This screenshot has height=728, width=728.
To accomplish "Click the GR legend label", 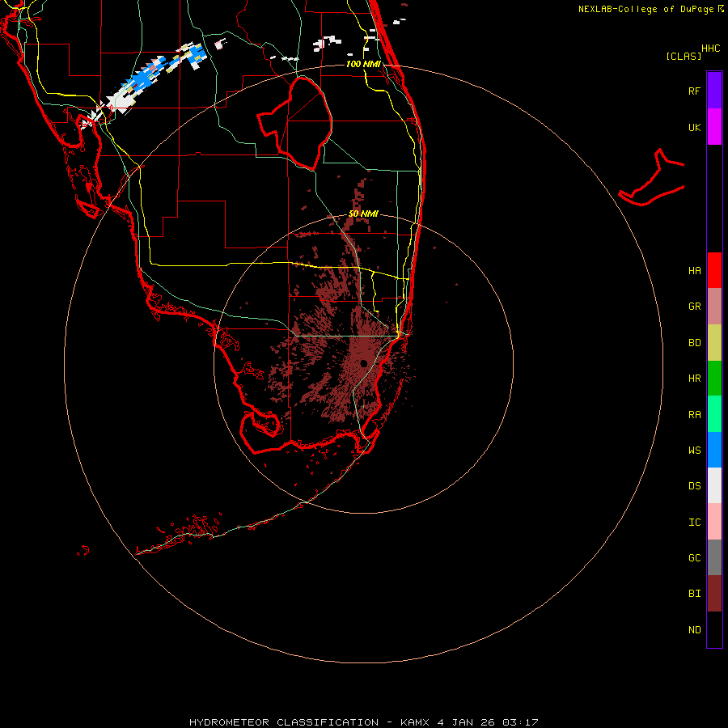I will point(694,307).
